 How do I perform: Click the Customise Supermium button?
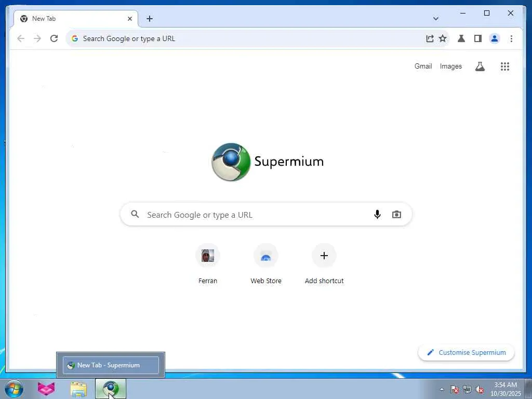[467, 353]
